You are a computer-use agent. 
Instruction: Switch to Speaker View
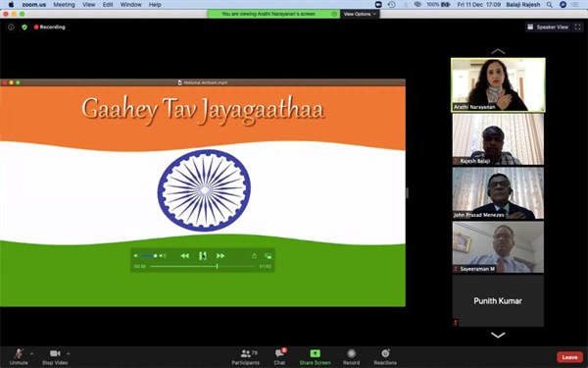click(548, 27)
